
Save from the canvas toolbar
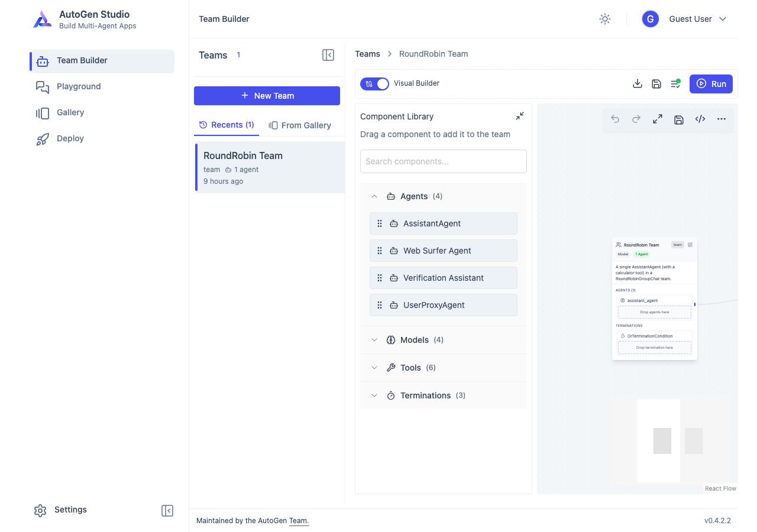point(679,119)
